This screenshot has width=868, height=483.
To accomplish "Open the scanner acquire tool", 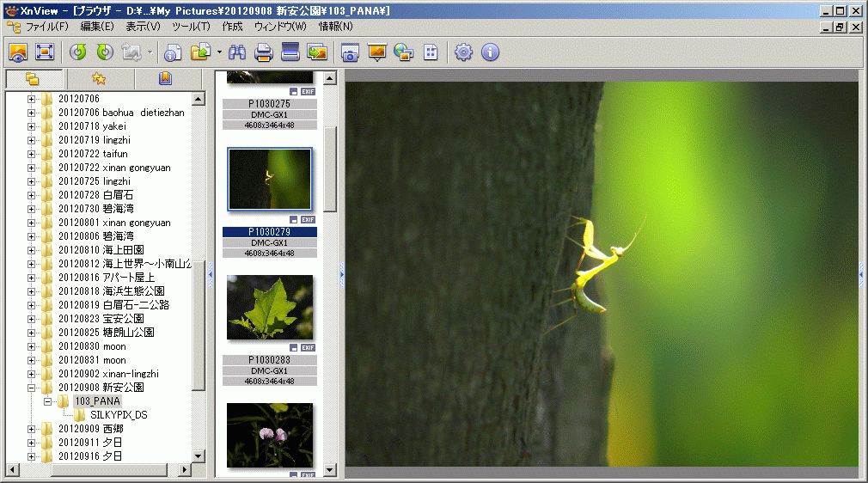I will click(x=290, y=52).
